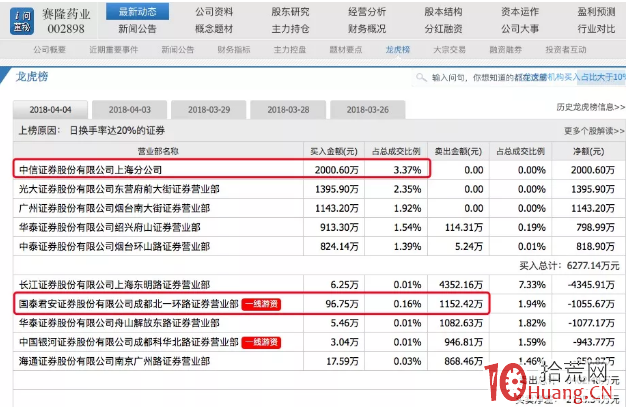Click 中信证券股份有限公司上海分公司 row name
Screen dimensions: 626x412
click(x=90, y=170)
